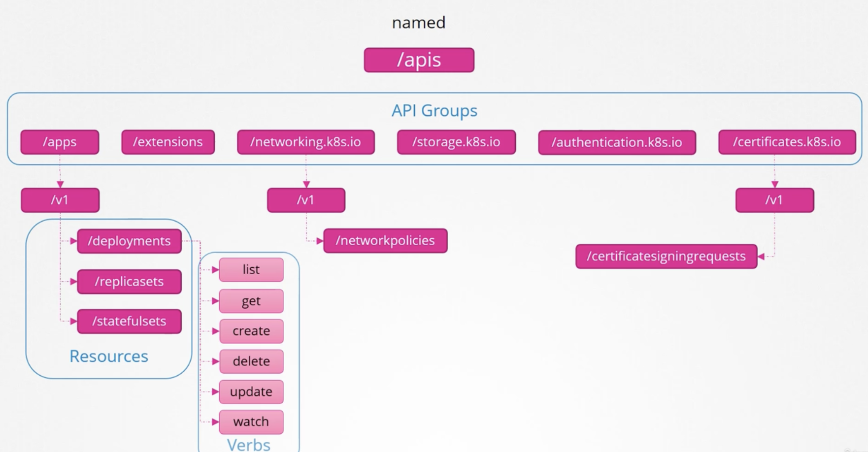Click the 'named' heading text

pos(419,23)
